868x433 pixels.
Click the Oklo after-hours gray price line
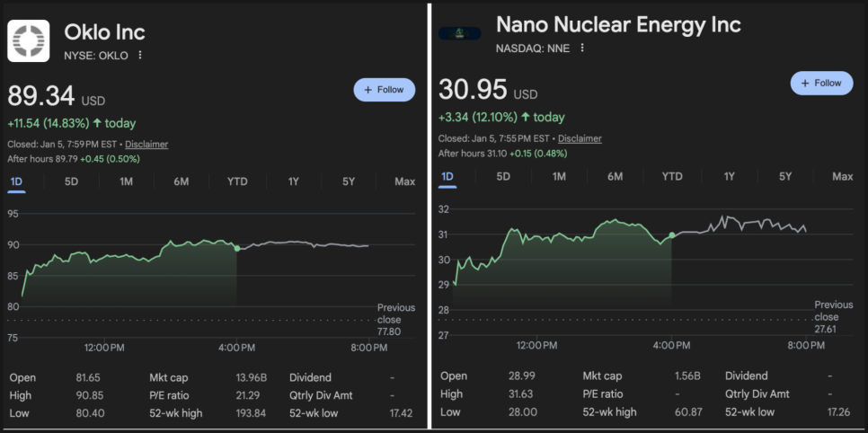[306, 243]
